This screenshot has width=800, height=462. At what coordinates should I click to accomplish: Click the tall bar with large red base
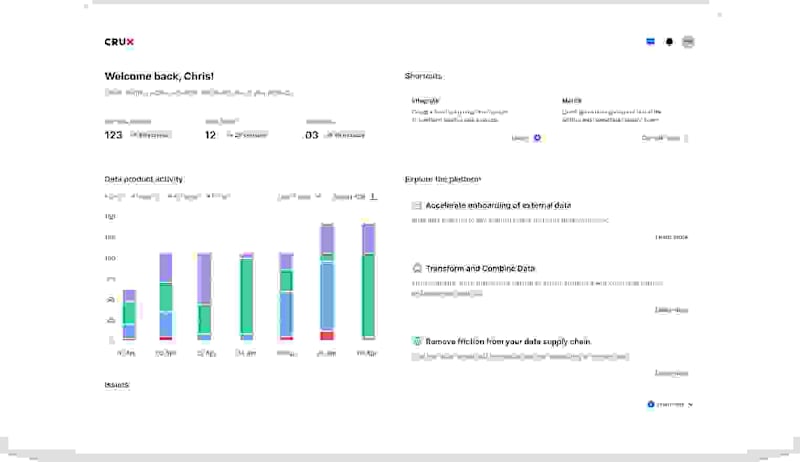click(327, 281)
